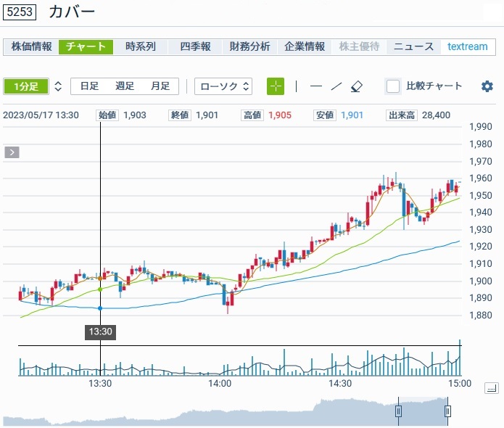The height and width of the screenshot is (428, 504).
Task: Click the eraser tool to clear drawings
Action: pos(355,86)
